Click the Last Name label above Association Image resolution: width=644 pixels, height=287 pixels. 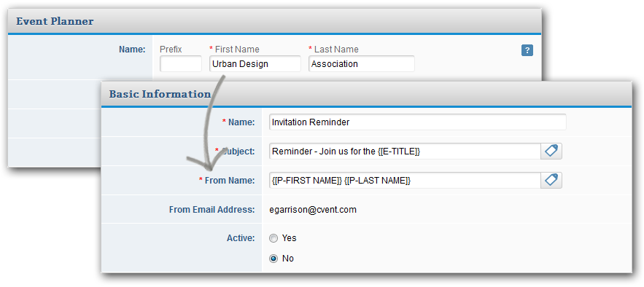click(x=336, y=50)
